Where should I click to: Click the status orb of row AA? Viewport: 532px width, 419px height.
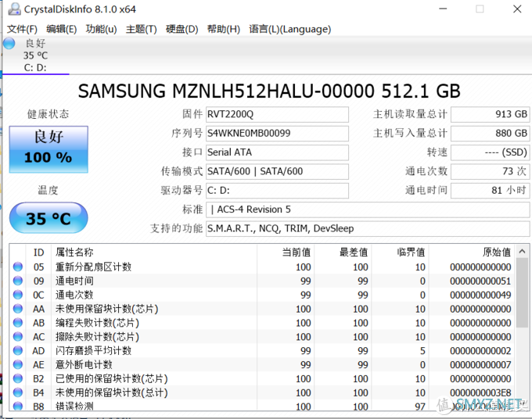(18, 309)
